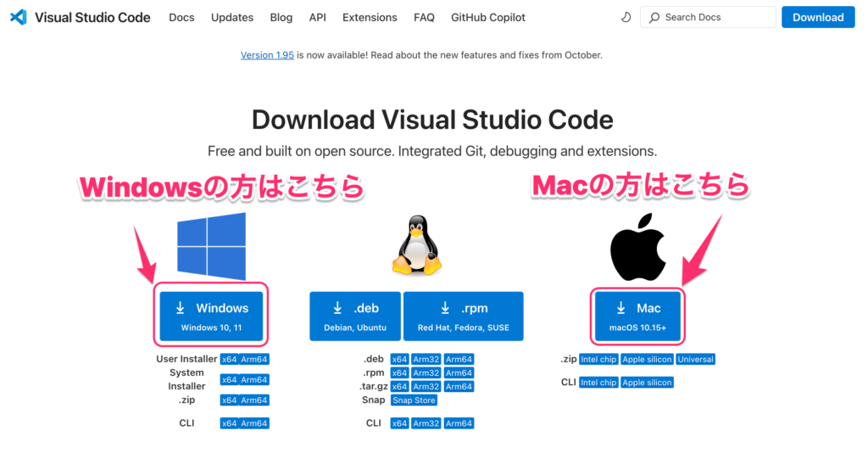This screenshot has height=459, width=868.
Task: Choose Universal Mac .zip download
Action: coord(696,360)
